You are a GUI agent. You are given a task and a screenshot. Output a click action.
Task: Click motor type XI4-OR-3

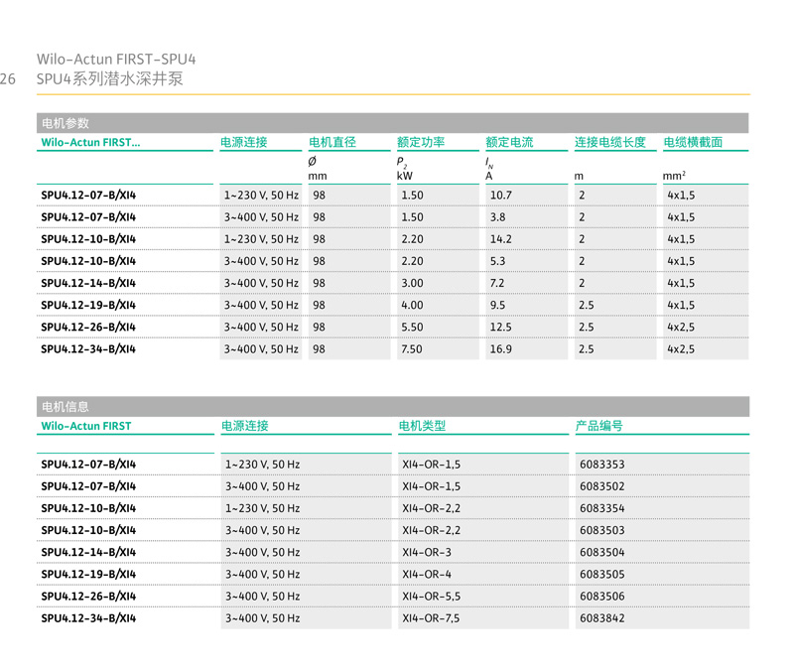click(427, 552)
